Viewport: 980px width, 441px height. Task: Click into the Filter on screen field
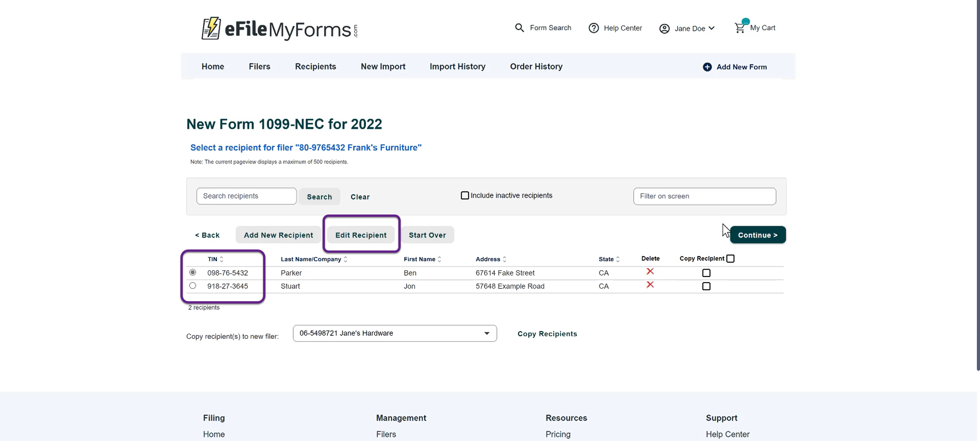click(x=704, y=196)
